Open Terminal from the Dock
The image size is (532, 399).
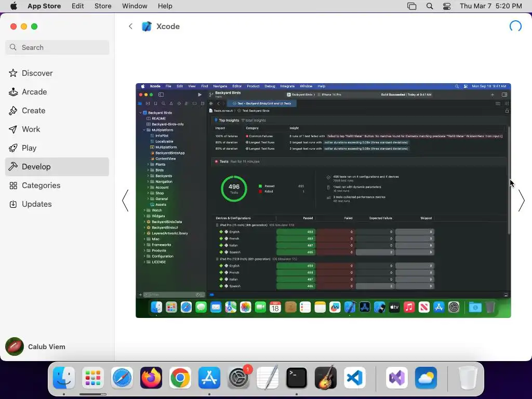(297, 378)
